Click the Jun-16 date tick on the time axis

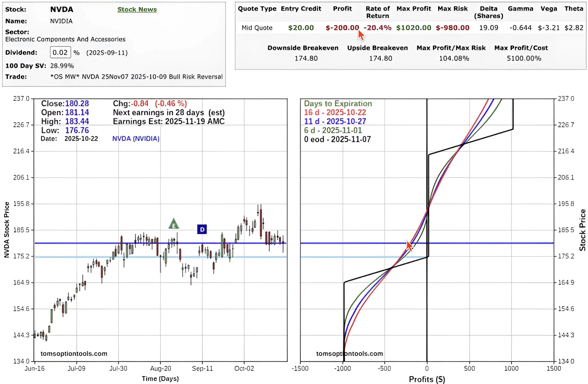(34, 368)
